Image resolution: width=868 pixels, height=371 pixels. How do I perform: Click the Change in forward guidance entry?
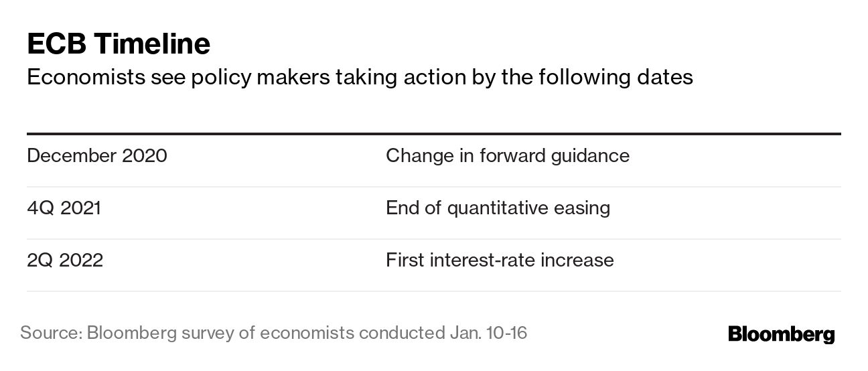507,156
